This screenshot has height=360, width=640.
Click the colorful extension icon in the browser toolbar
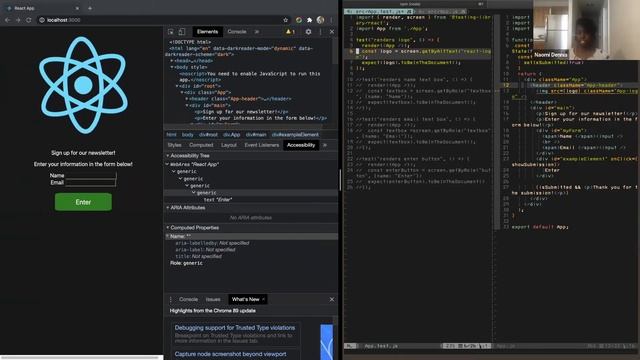(x=299, y=20)
